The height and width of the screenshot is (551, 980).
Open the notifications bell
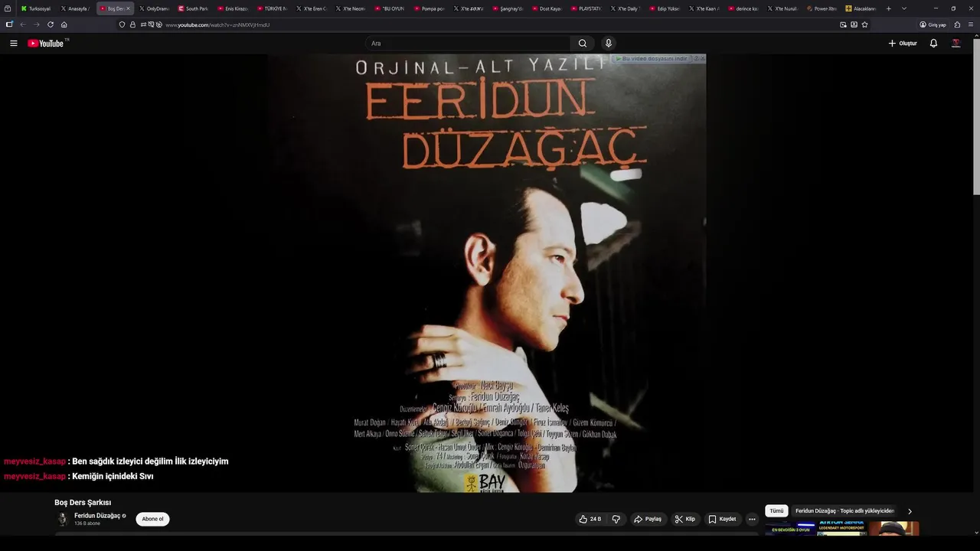933,44
